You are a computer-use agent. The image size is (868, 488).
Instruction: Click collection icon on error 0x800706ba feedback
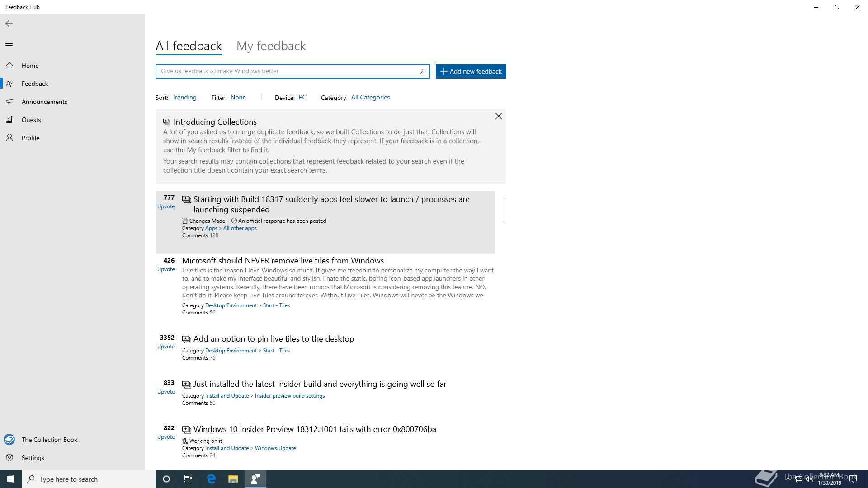[187, 429]
